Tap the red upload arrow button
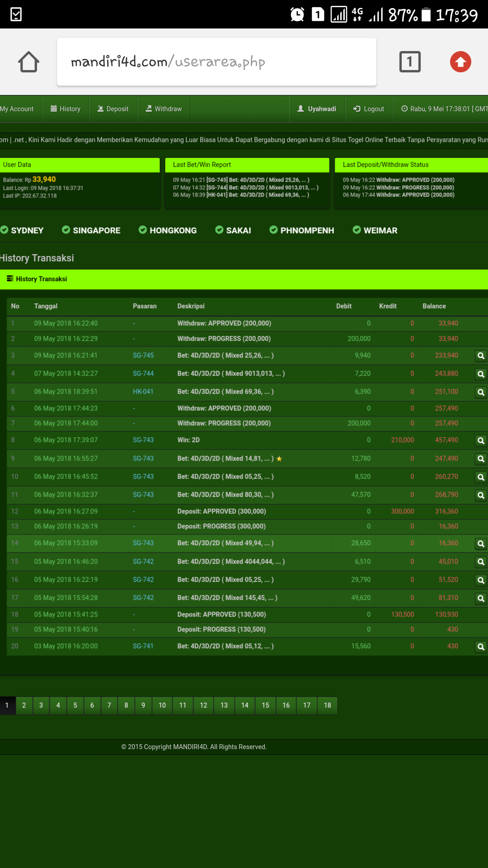This screenshot has height=868, width=488. coord(460,62)
